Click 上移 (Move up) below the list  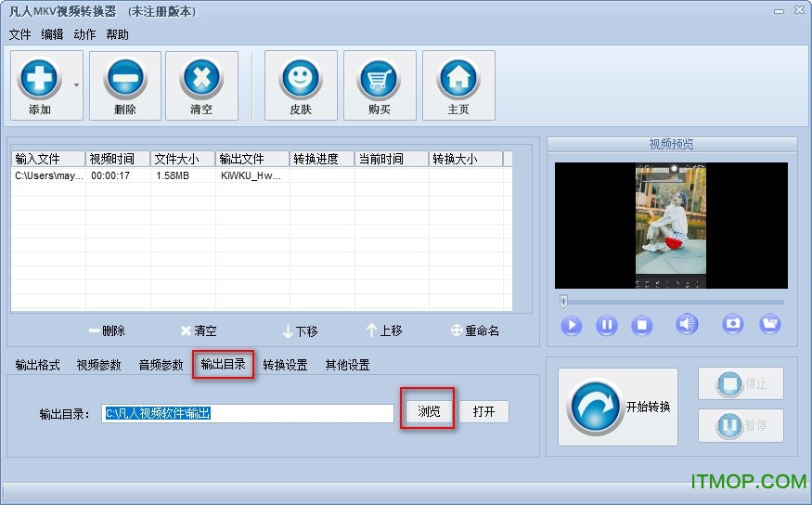384,330
